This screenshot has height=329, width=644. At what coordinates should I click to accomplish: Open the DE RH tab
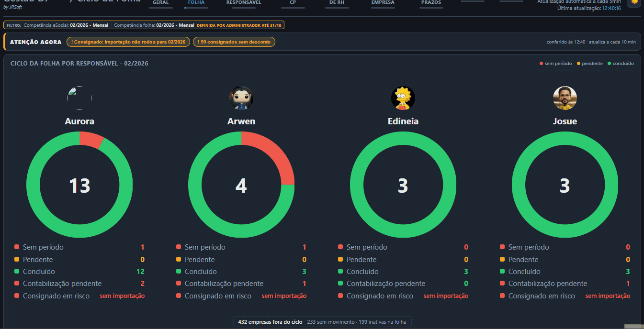coord(337,3)
